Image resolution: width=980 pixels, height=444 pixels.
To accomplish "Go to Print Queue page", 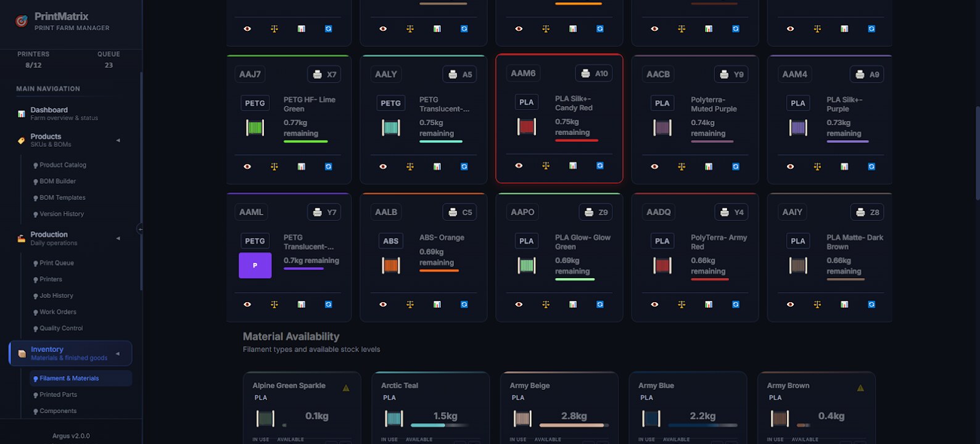I will pyautogui.click(x=57, y=263).
